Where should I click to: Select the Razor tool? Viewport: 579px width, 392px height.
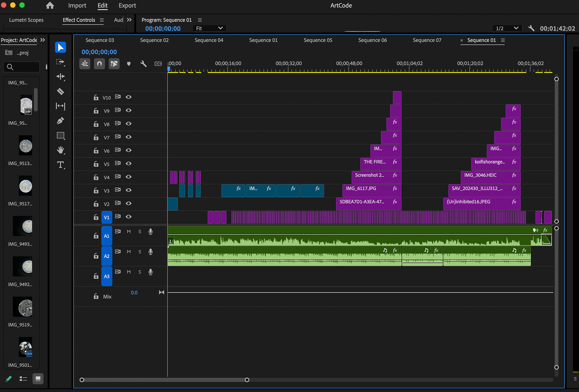click(x=60, y=91)
